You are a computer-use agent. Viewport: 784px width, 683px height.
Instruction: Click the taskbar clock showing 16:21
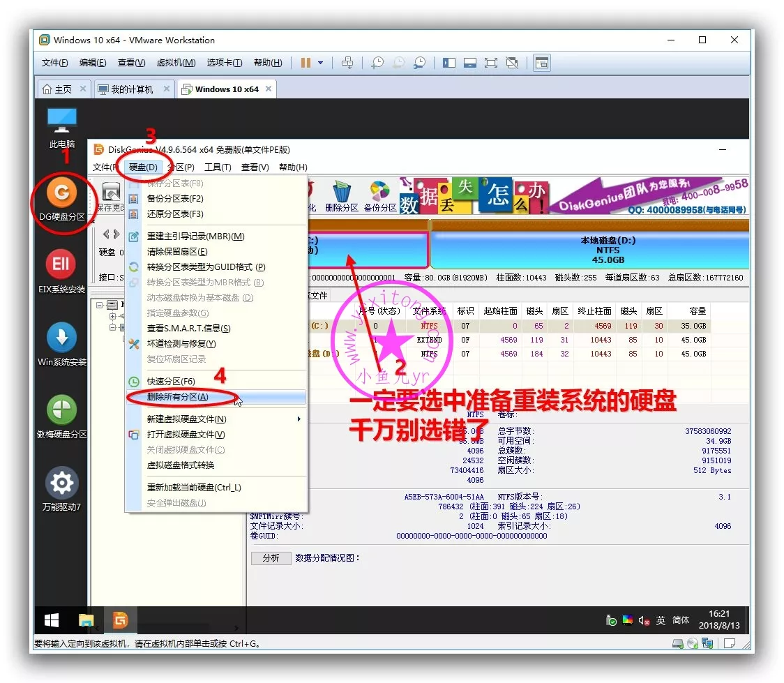(x=719, y=620)
